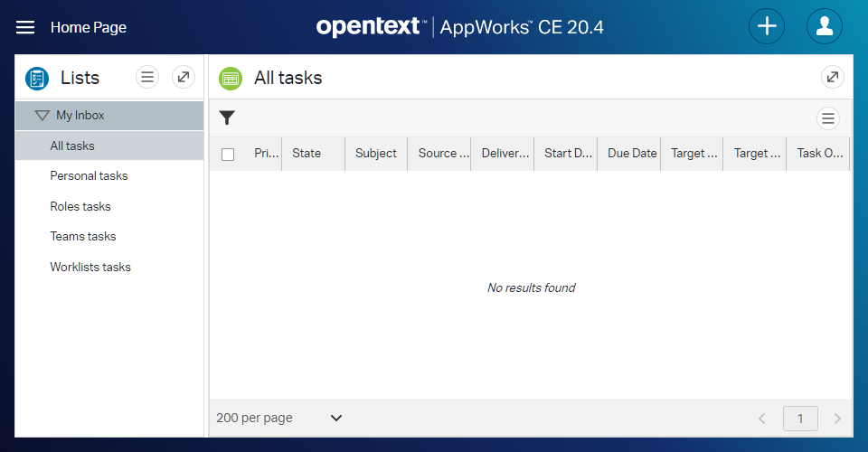Image resolution: width=868 pixels, height=452 pixels.
Task: Tick the select-all tasks checkbox
Action: (228, 155)
